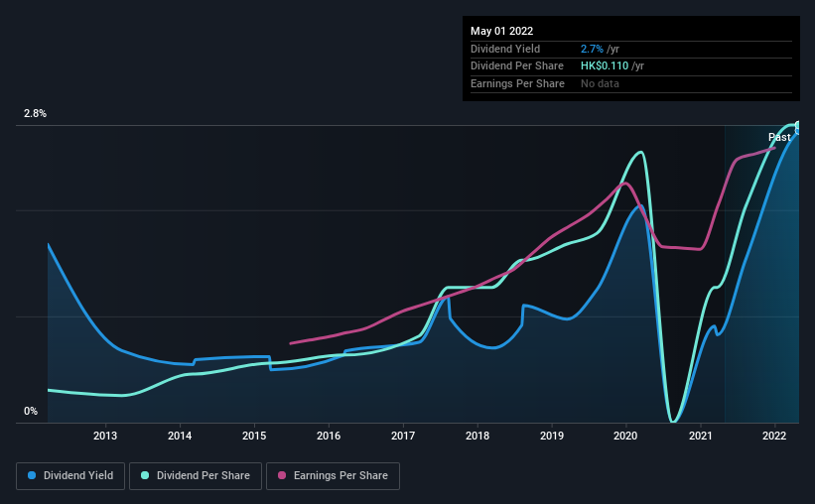Viewport: 815px width, 504px height.
Task: Select the 2021 x-axis label
Action: (x=700, y=436)
